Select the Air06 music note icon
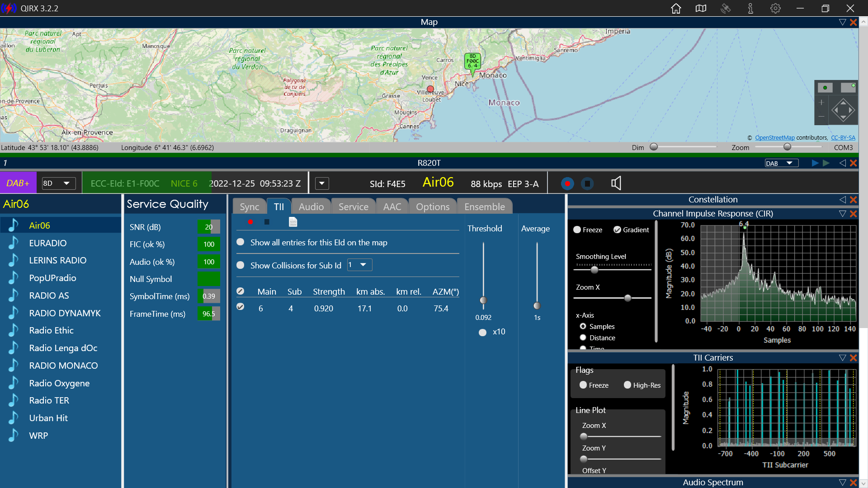868x488 pixels. 14,225
